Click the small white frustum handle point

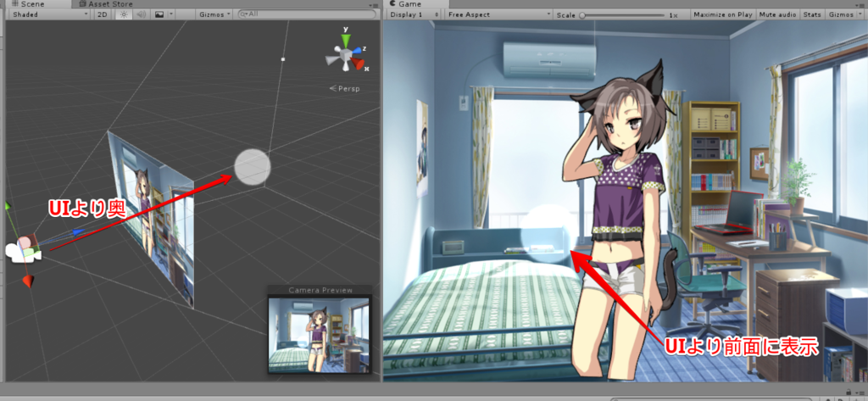coord(283,58)
